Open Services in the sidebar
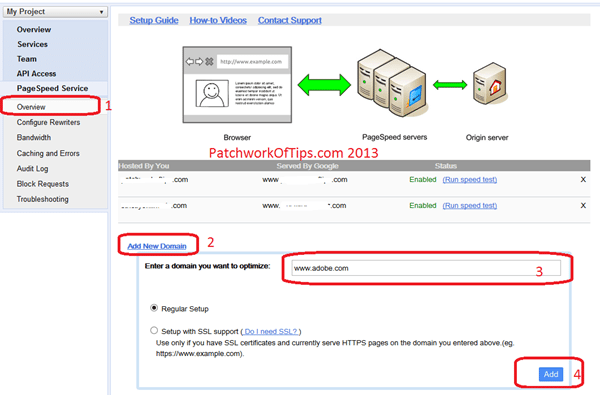The height and width of the screenshot is (395, 600). (33, 44)
